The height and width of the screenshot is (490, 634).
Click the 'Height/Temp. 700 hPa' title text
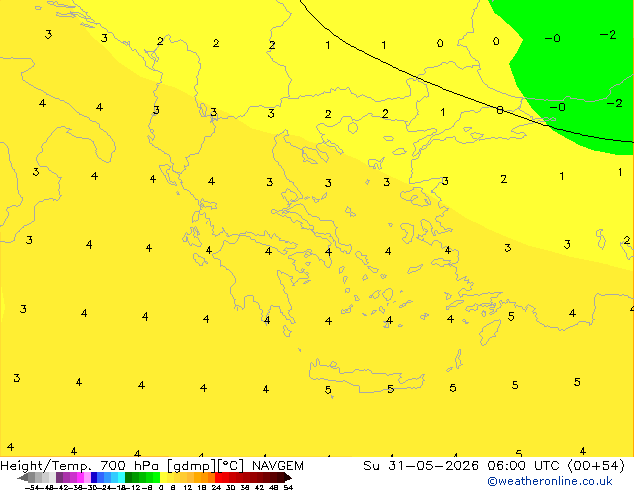(x=80, y=466)
